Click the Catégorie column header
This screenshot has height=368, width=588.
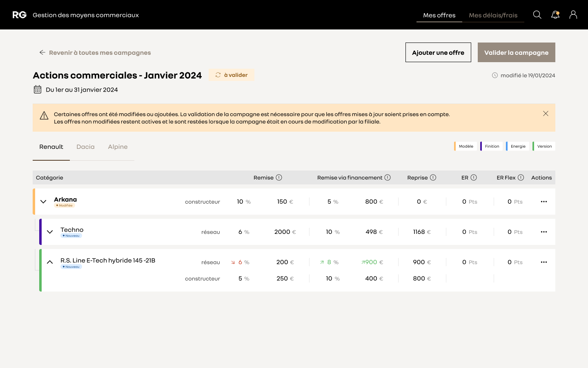click(49, 177)
